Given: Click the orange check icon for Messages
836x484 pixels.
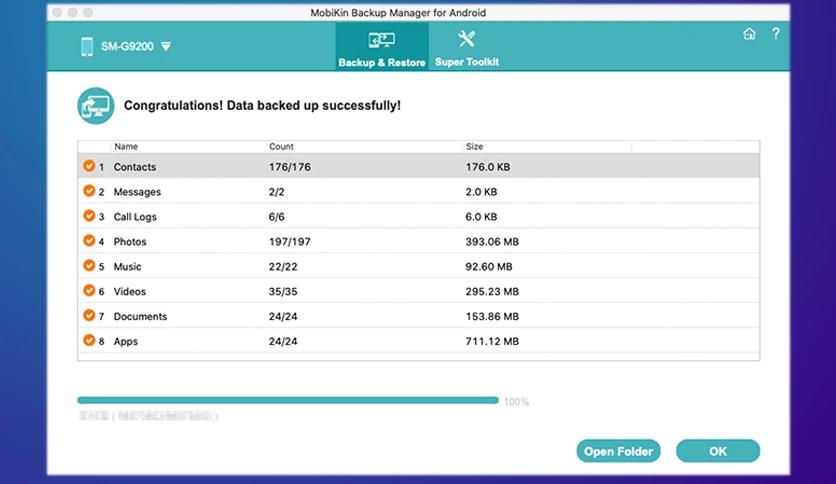Looking at the screenshot, I should click(89, 191).
